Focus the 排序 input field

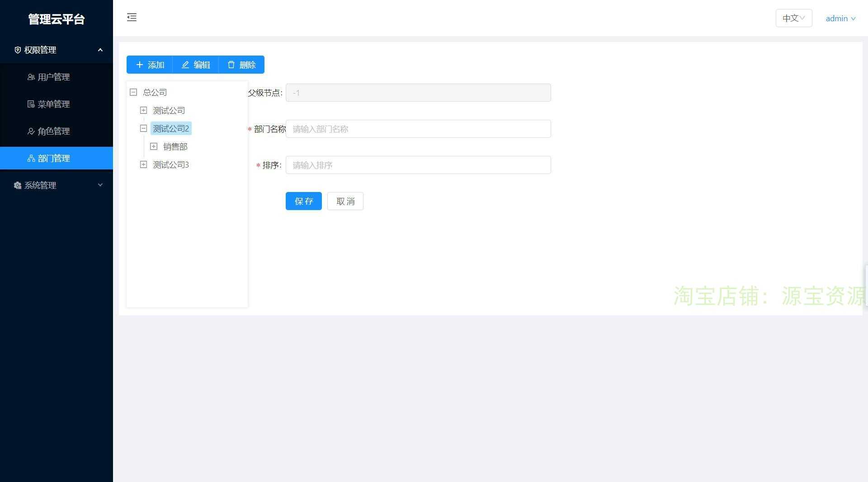coord(418,165)
